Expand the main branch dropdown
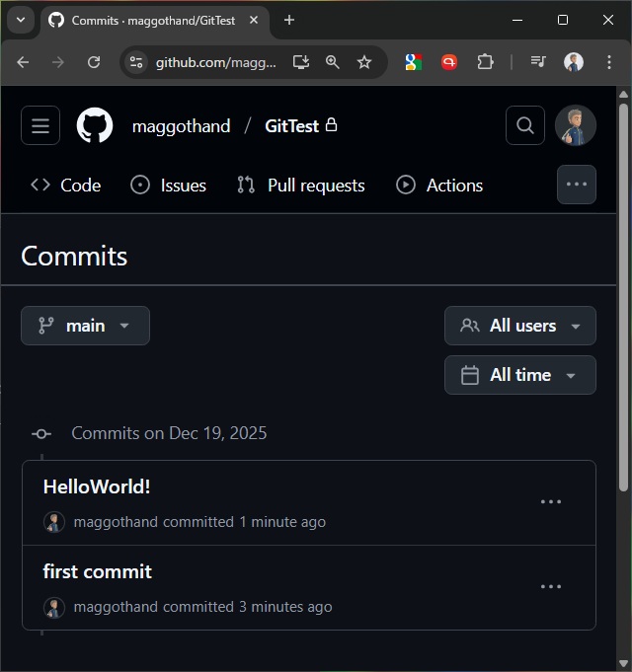Screen dimensions: 632x672 pos(85,326)
